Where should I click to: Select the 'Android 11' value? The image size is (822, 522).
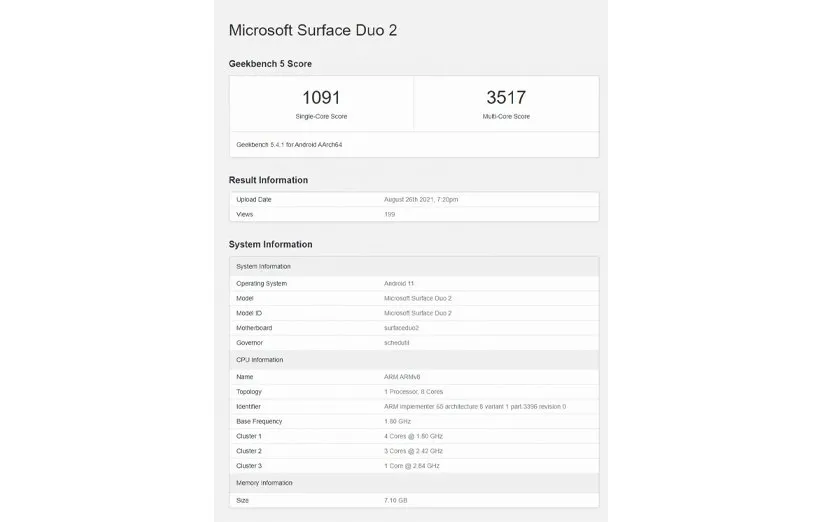click(x=399, y=284)
